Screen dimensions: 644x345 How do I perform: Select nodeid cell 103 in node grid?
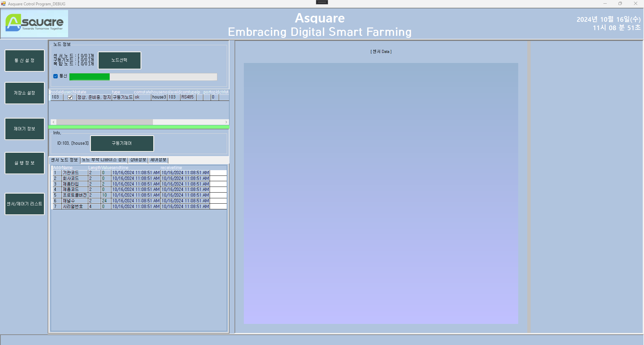click(56, 97)
